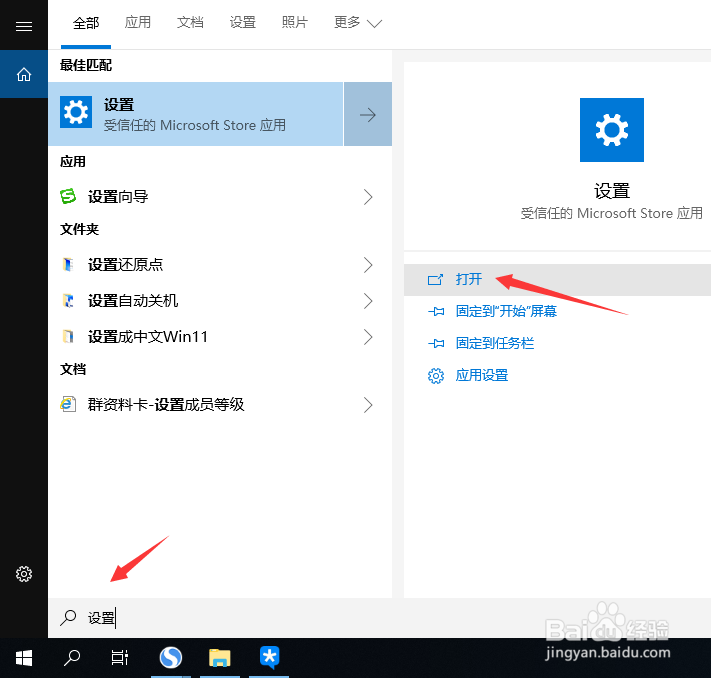Select the 设置成中文Win11 folder result

[x=220, y=337]
